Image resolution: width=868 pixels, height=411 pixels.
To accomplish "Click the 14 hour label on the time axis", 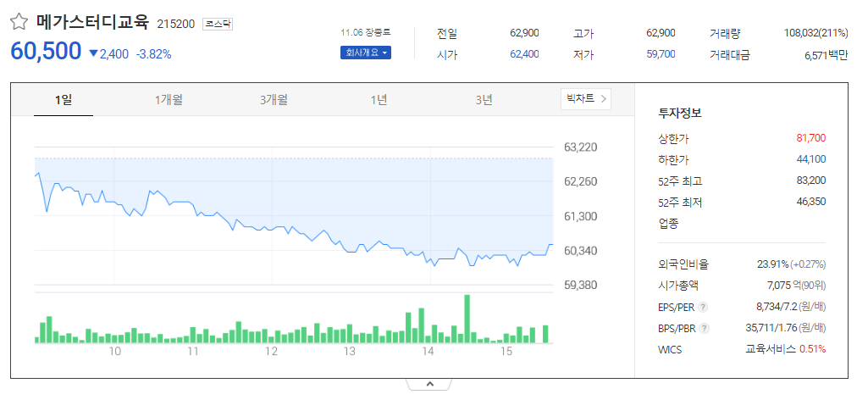I will (x=427, y=351).
